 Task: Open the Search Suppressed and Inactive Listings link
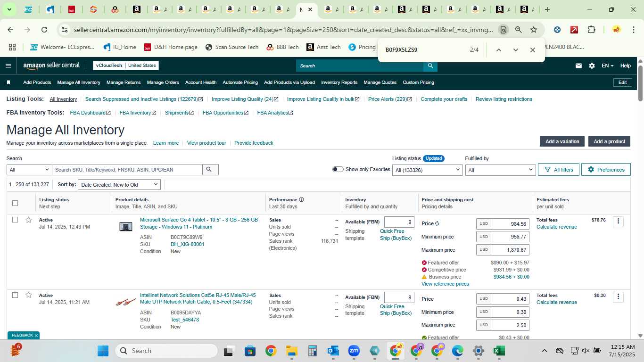pyautogui.click(x=144, y=99)
